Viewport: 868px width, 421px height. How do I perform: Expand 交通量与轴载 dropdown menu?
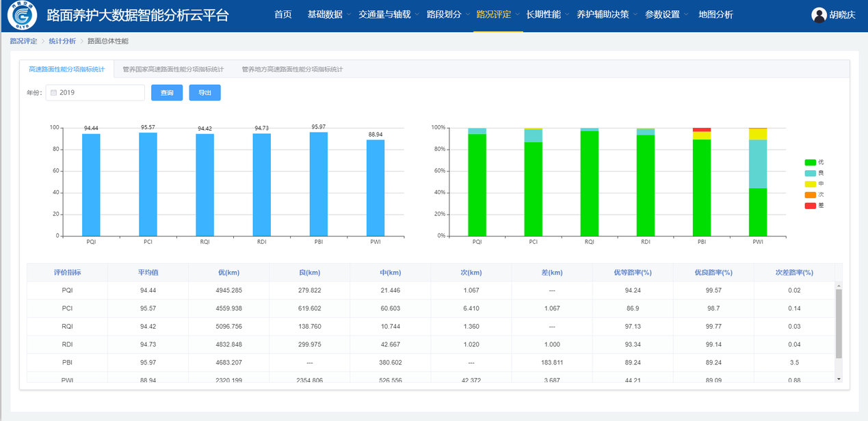tap(388, 14)
